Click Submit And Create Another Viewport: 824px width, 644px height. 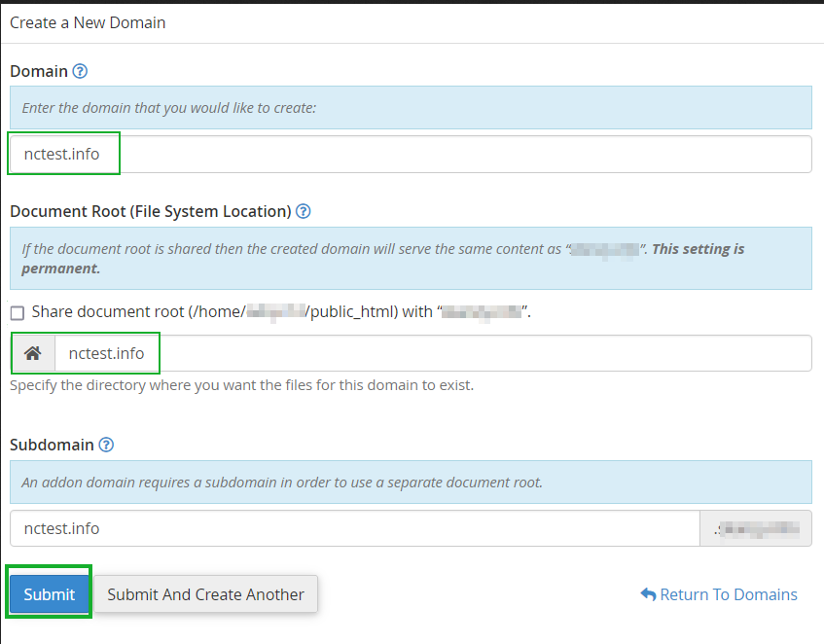pyautogui.click(x=205, y=594)
